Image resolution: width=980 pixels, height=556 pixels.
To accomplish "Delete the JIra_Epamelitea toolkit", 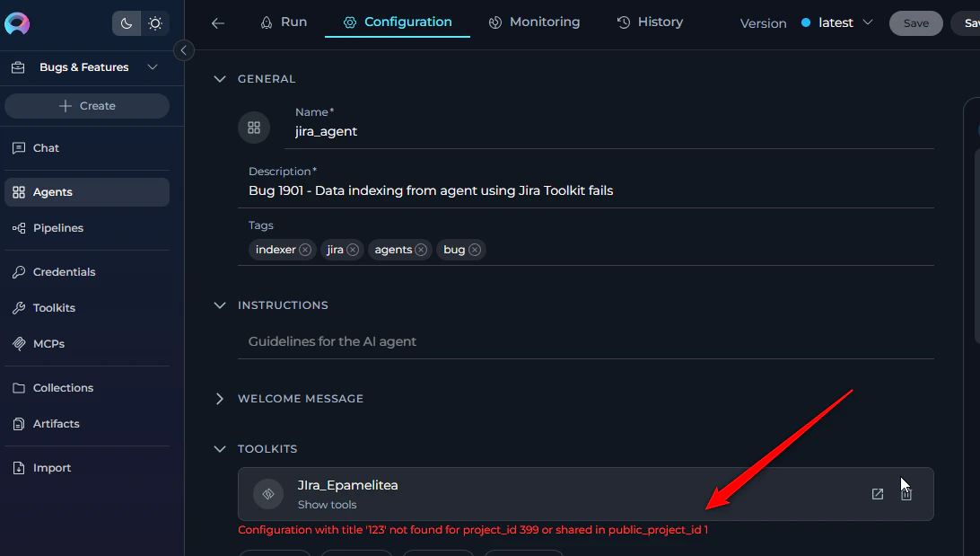I will [906, 493].
